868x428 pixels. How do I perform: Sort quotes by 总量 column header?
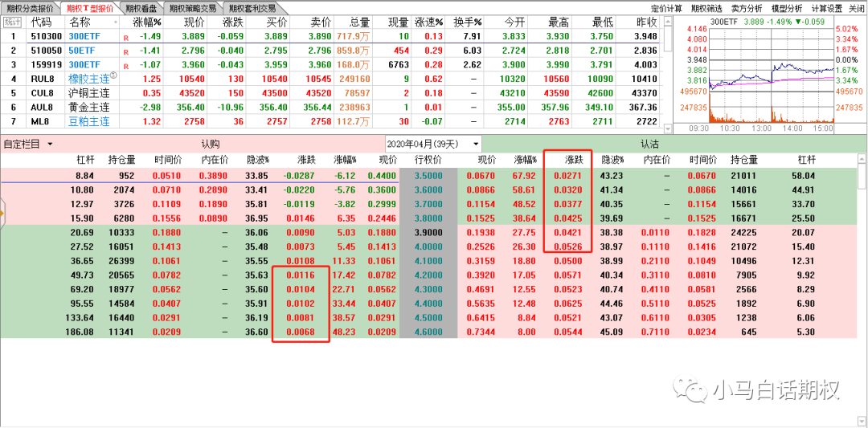[360, 22]
